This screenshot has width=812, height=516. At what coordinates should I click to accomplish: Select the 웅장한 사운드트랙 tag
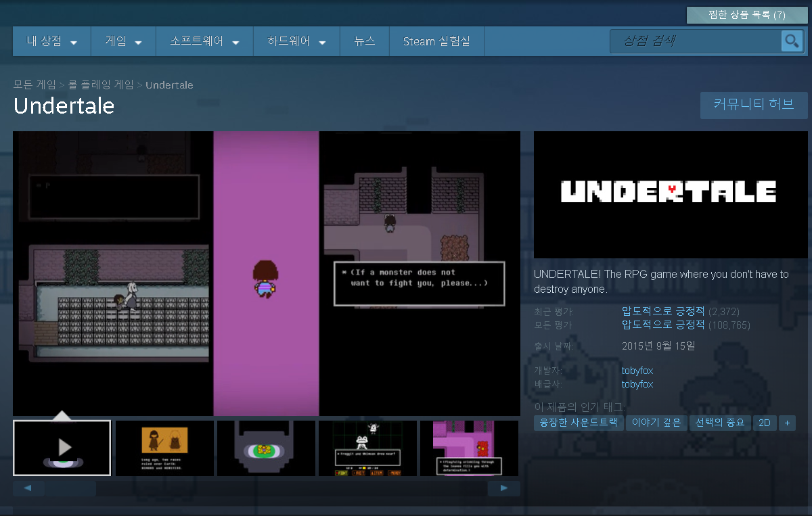pos(579,423)
